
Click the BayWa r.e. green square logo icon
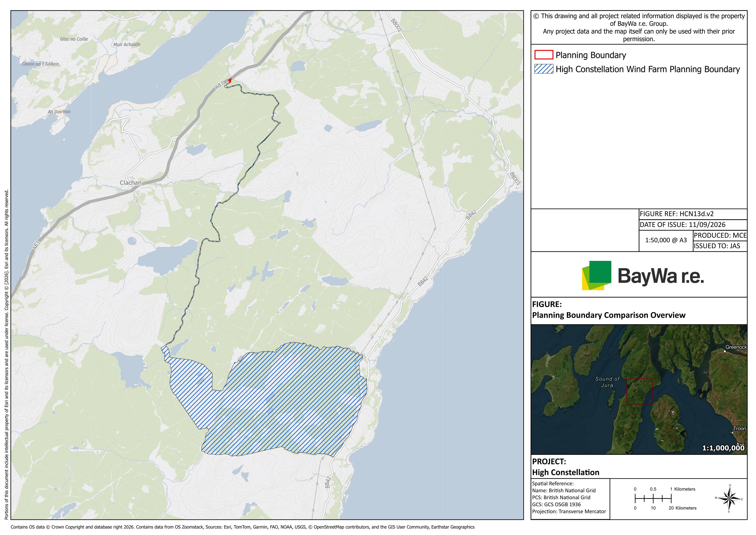click(597, 275)
